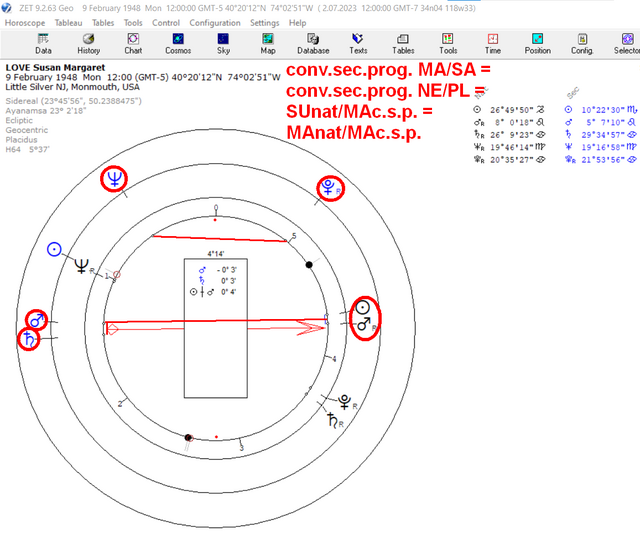
Task: Click blue progressed Saturn glyph on chart
Action: click(x=29, y=339)
